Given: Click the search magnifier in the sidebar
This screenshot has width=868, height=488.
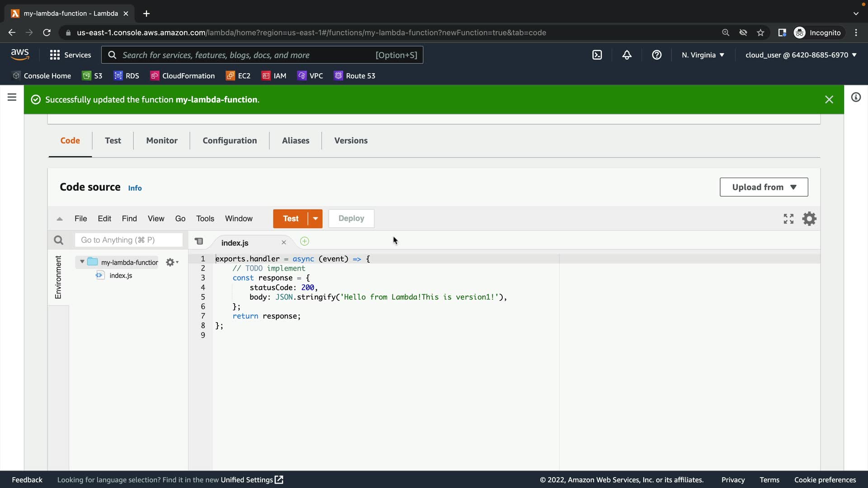Looking at the screenshot, I should coord(58,240).
